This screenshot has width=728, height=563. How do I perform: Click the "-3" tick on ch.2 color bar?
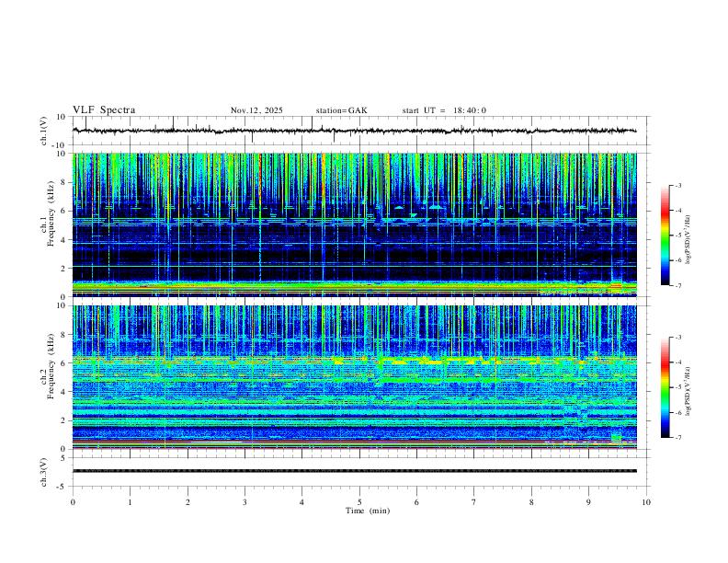[677, 338]
